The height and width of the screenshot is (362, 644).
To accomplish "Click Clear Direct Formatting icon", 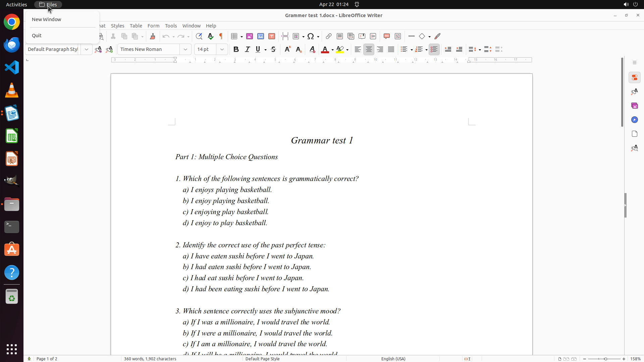I will coord(312,50).
